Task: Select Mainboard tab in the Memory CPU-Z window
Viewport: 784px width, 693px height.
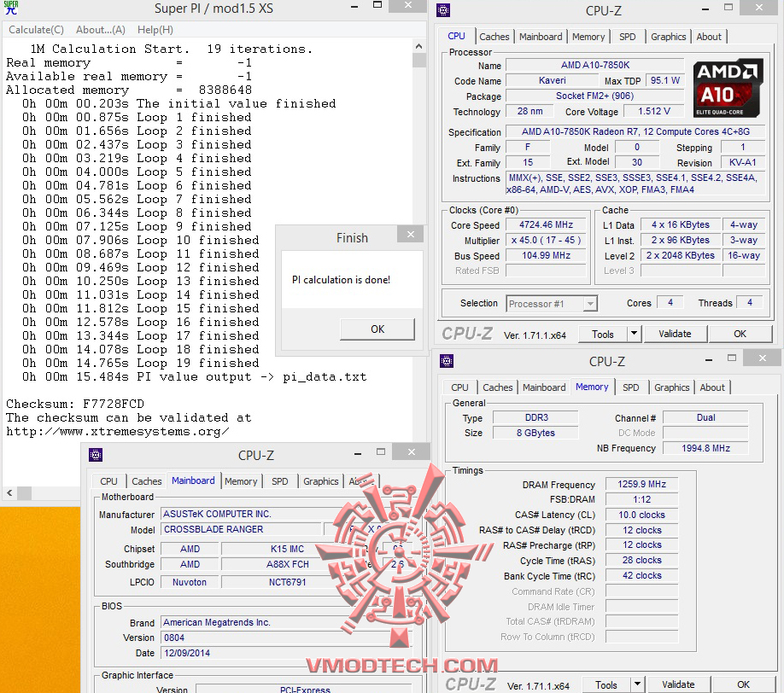Action: click(544, 387)
